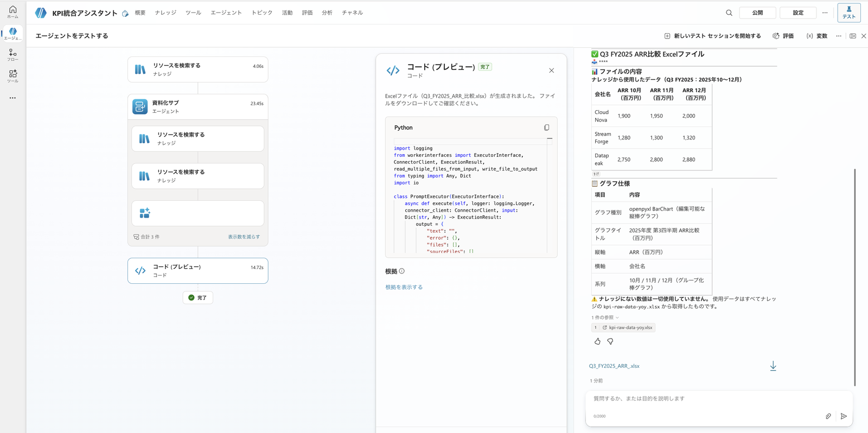Toggle the panel layout icon
The image size is (868, 433).
(x=853, y=36)
